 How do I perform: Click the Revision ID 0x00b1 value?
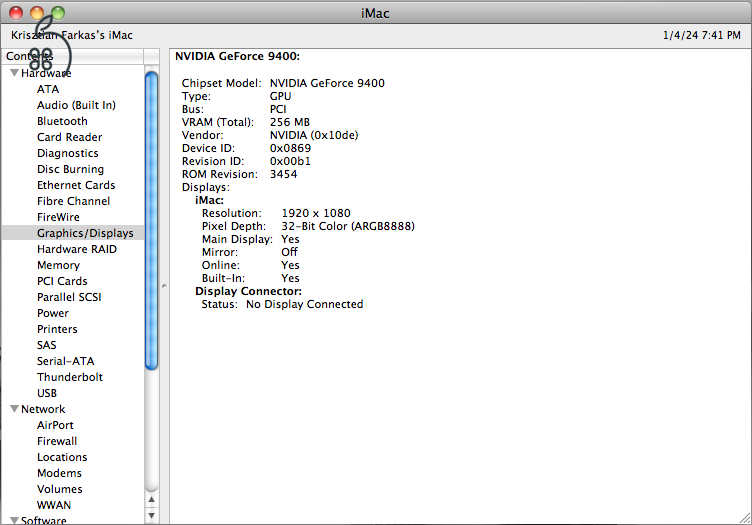tap(290, 161)
